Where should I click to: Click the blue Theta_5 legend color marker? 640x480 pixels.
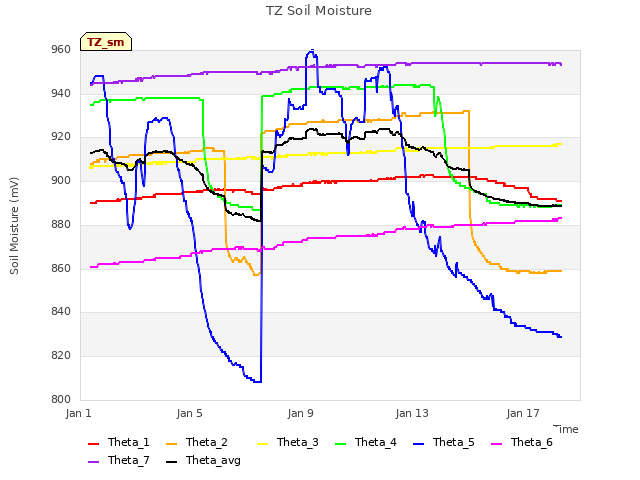pos(418,444)
